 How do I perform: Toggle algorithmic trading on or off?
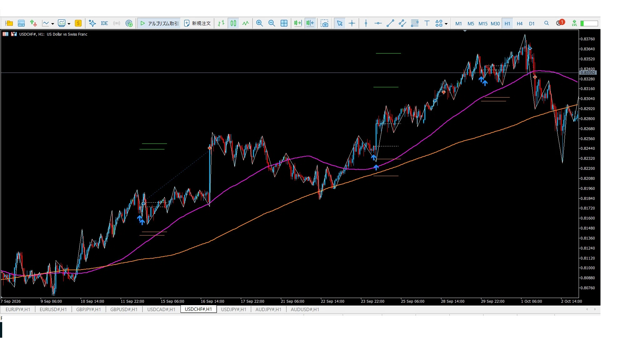tap(159, 23)
